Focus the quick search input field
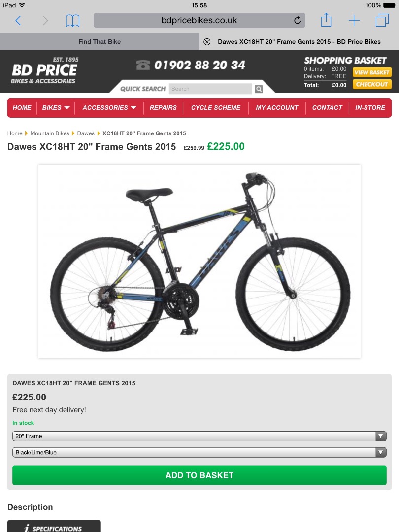Screen dimensions: 399x532 (x=210, y=89)
